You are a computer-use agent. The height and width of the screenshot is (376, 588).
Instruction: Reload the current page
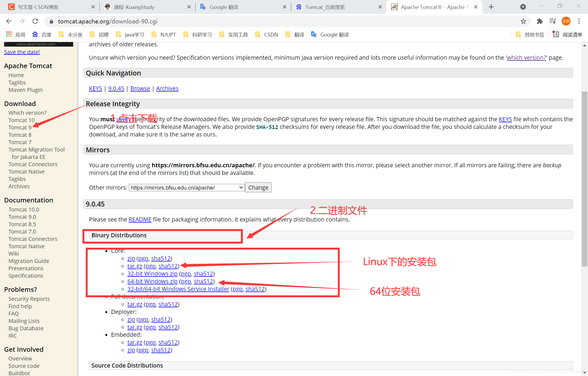[x=35, y=21]
